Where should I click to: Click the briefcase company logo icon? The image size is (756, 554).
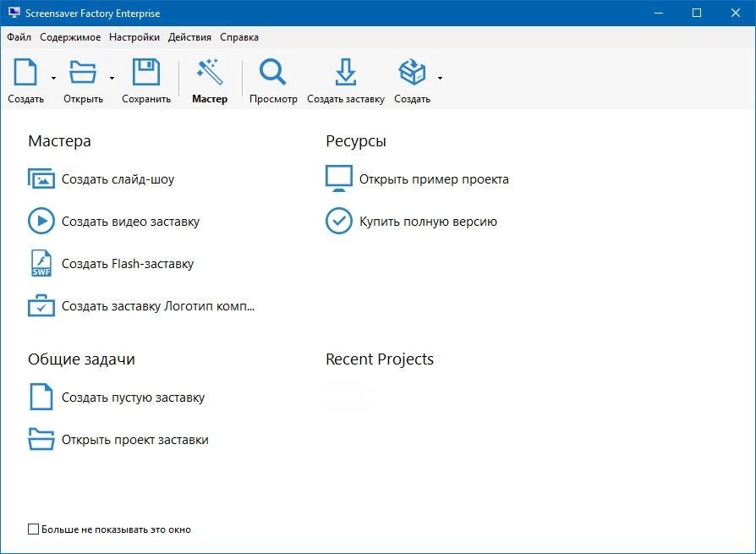click(x=41, y=305)
